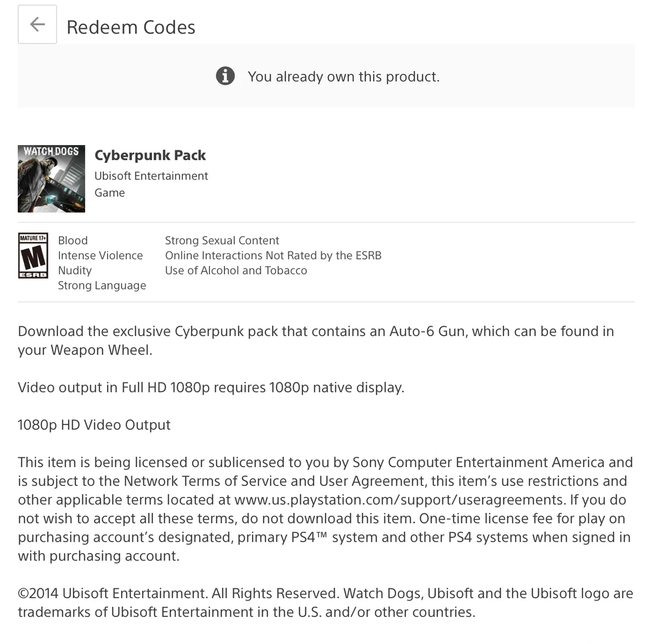
Task: Click the Intense Violence descriptor
Action: pyautogui.click(x=101, y=255)
